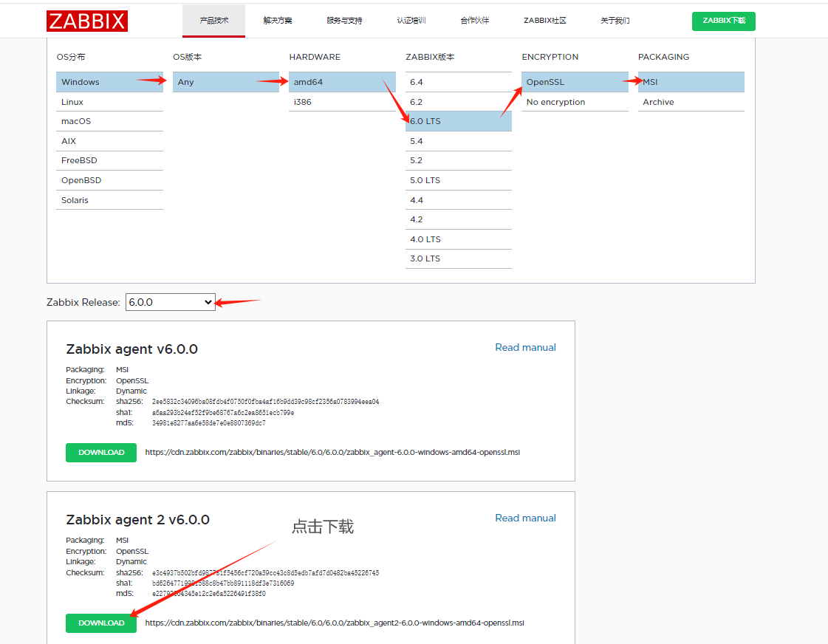
Task: Open the Zabbix Release dropdown
Action: [170, 302]
